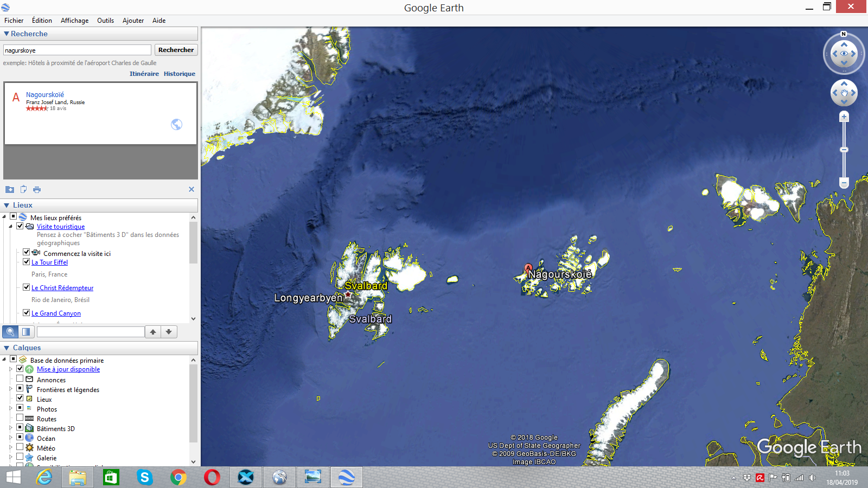Screen dimensions: 868x488
Task: Click the Rechercher button
Action: click(176, 50)
